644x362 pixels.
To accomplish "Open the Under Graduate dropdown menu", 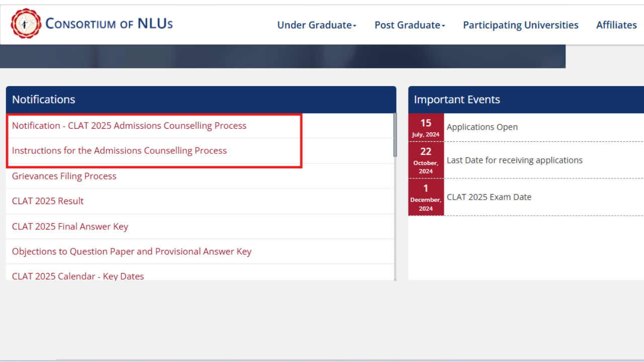I will click(314, 25).
